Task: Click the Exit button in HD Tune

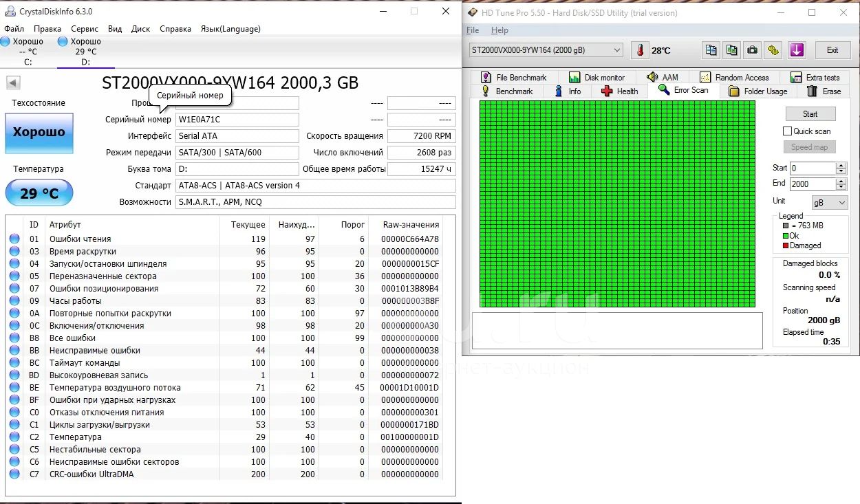Action: click(832, 50)
